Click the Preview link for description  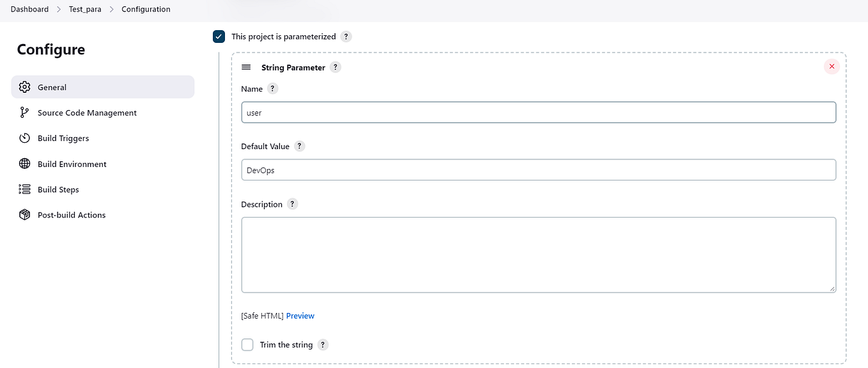click(300, 316)
